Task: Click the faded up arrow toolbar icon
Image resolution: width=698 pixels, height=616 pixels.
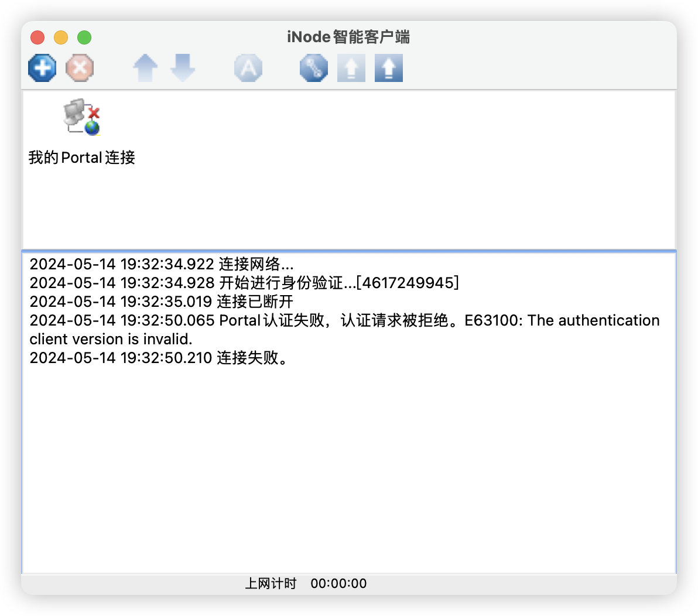Action: 145,68
